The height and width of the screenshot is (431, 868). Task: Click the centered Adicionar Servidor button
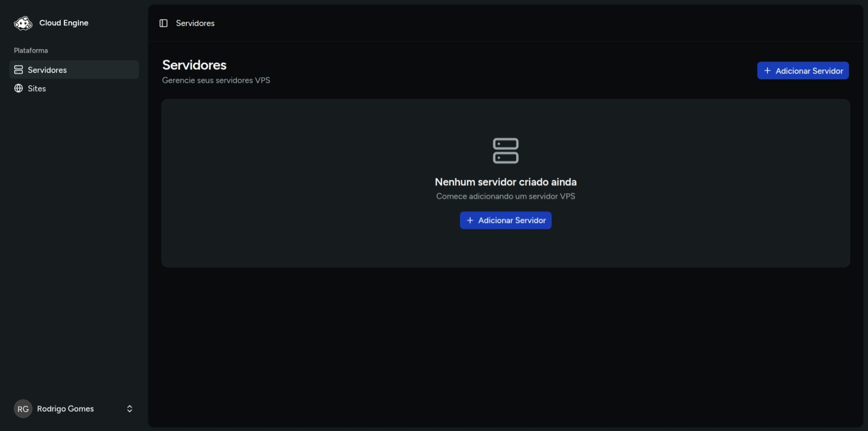coord(506,220)
